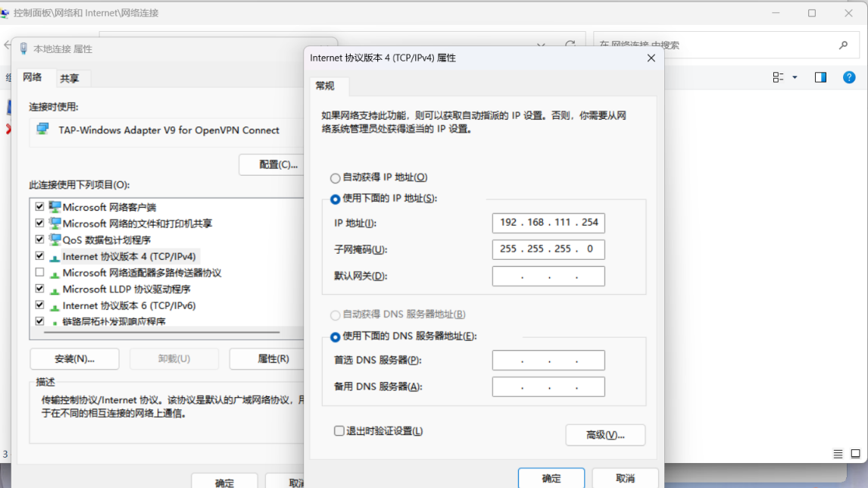Viewport: 868px width, 488px height.
Task: Click the 配置(C)... button
Action: pos(278,164)
